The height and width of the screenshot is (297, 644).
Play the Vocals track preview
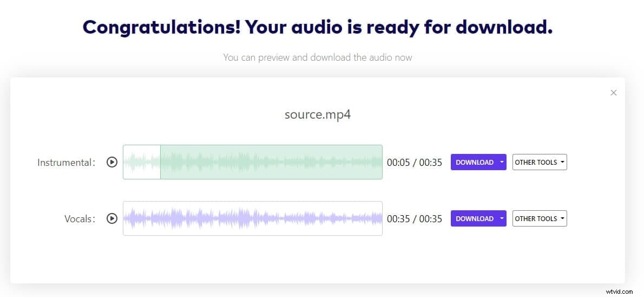(111, 218)
